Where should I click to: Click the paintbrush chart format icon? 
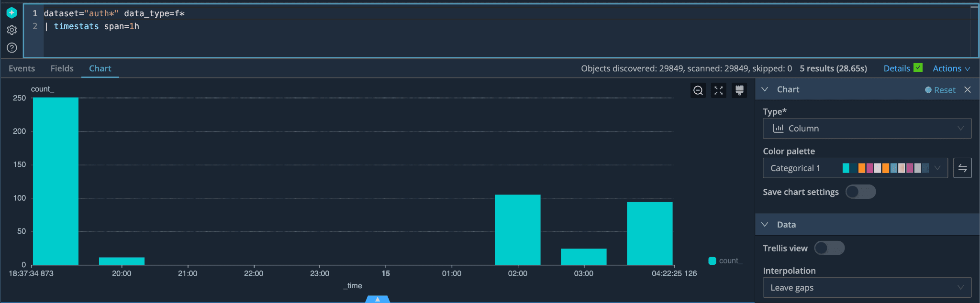739,90
